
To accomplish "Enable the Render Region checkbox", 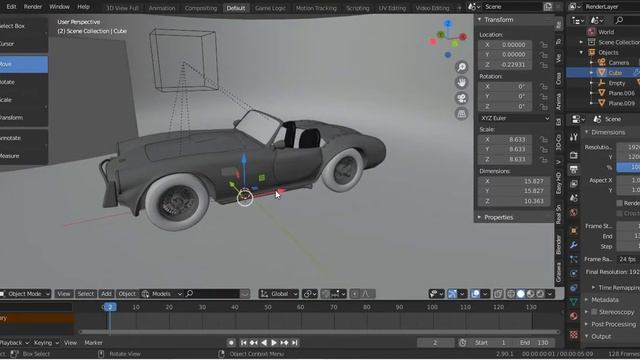I will 620,203.
